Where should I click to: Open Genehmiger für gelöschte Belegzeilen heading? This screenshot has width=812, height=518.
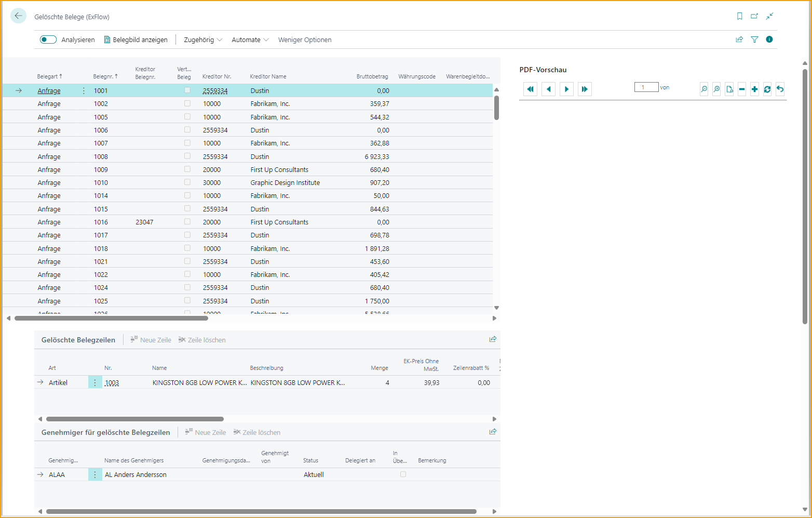click(105, 432)
